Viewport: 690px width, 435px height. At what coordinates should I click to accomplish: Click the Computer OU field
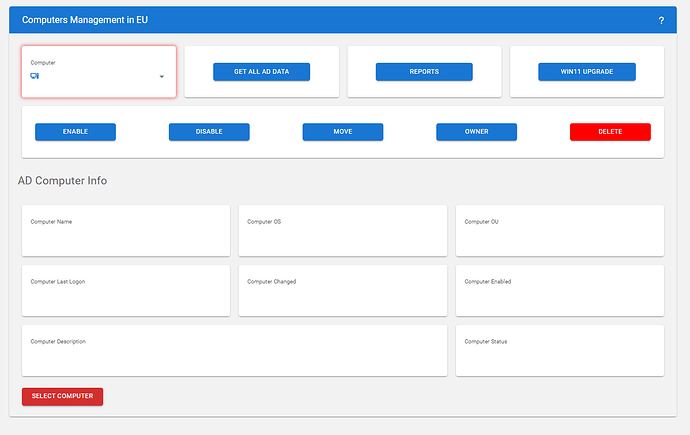coord(560,230)
